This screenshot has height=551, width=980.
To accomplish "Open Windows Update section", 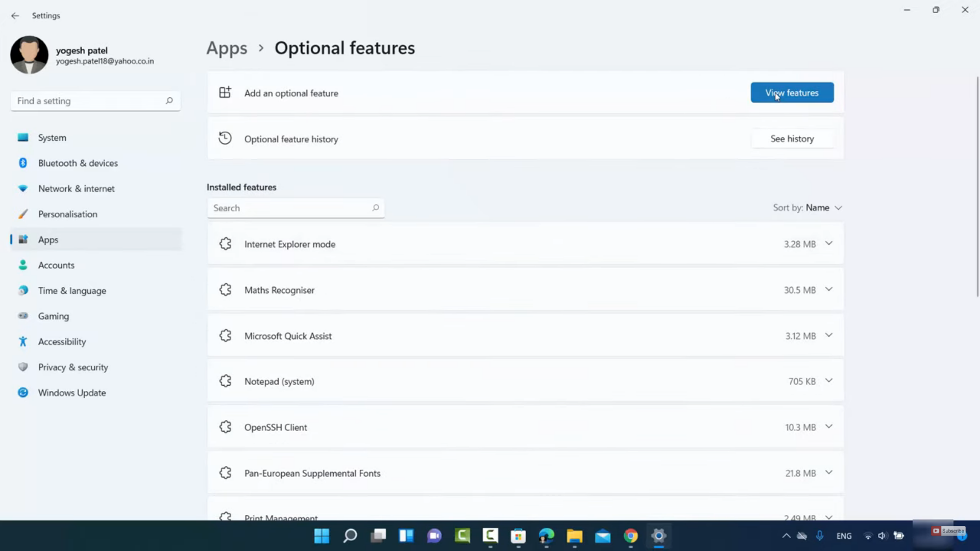I will point(96,393).
